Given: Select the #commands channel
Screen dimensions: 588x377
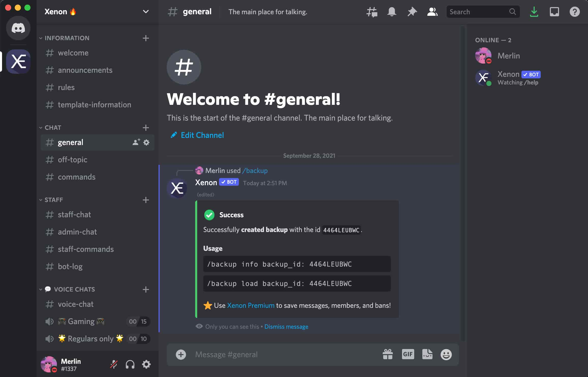Looking at the screenshot, I should (76, 177).
